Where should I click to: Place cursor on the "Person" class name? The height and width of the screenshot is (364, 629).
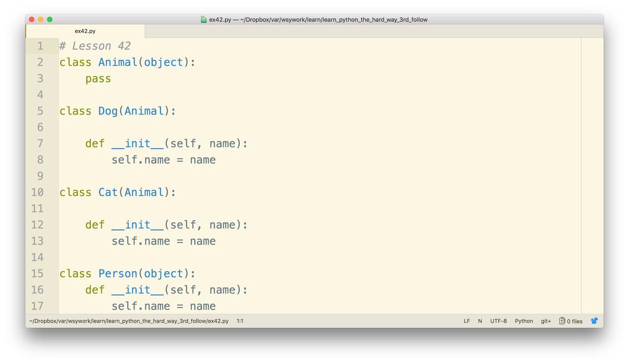coord(118,273)
